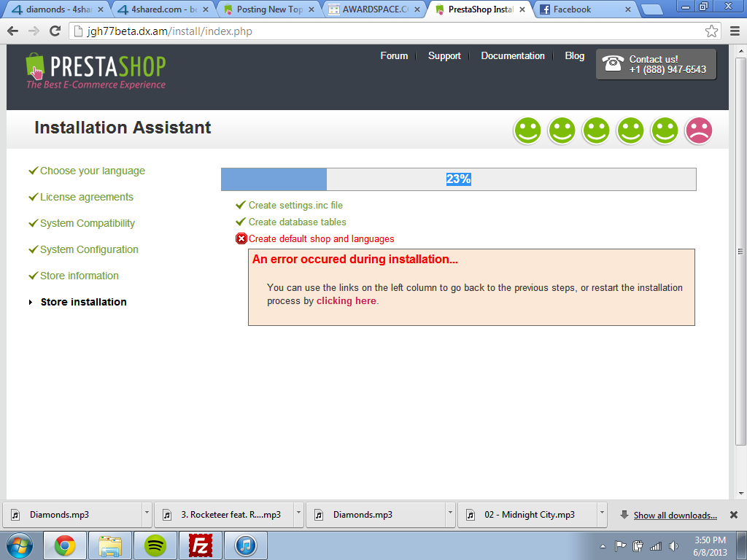Open iTunes from the taskbar
The width and height of the screenshot is (747, 560).
pos(246,545)
